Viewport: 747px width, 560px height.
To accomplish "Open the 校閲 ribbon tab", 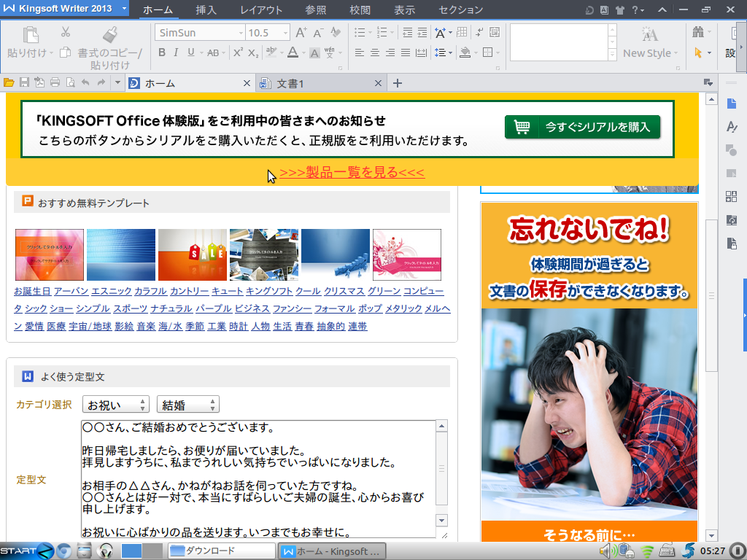I will pyautogui.click(x=360, y=9).
